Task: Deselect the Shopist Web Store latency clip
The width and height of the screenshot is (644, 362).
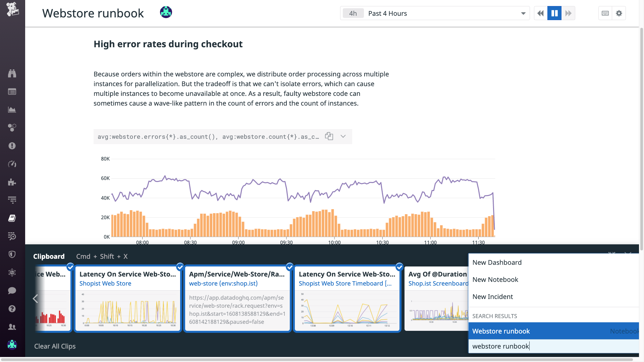Action: click(180, 267)
